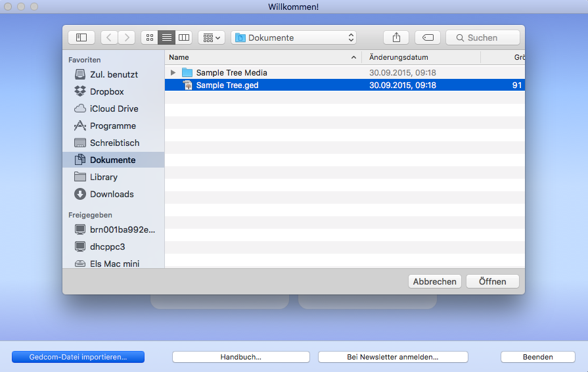Open the item arrangement dropdown
This screenshot has width=588, height=372.
[x=212, y=37]
